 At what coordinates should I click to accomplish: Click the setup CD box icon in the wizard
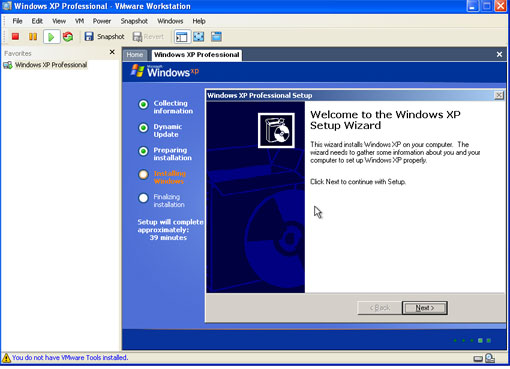(x=276, y=130)
